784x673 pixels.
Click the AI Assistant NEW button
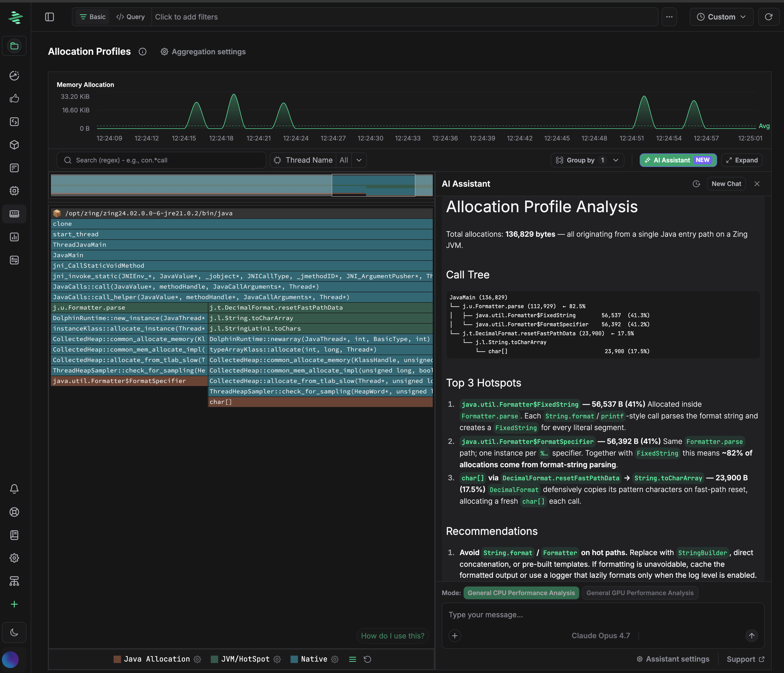[678, 161]
